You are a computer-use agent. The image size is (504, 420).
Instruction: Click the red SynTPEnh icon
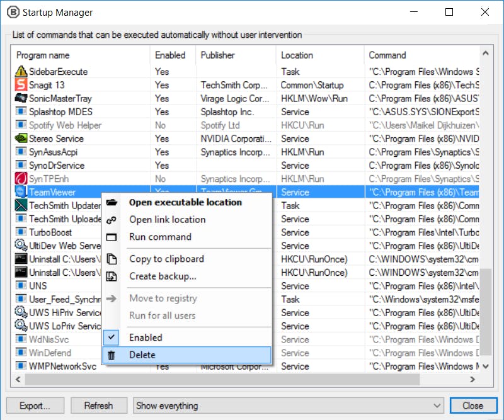[x=21, y=178]
